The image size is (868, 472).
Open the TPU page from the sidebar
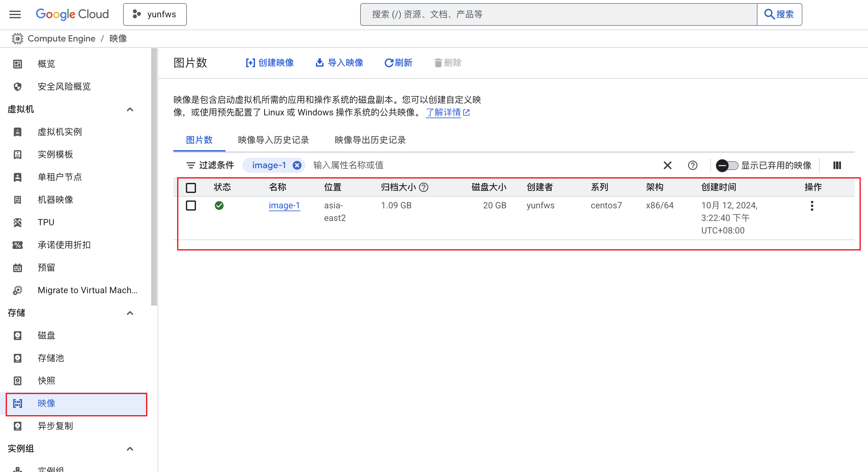(x=46, y=222)
